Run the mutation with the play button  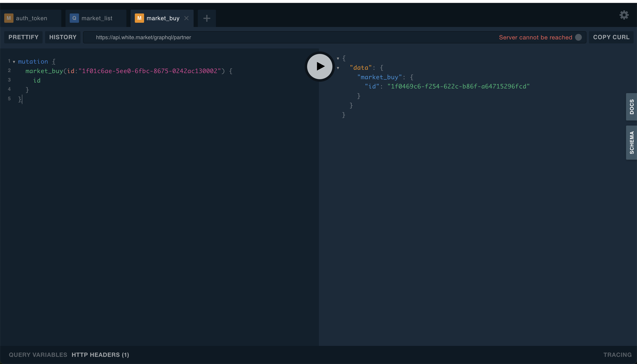pos(320,67)
